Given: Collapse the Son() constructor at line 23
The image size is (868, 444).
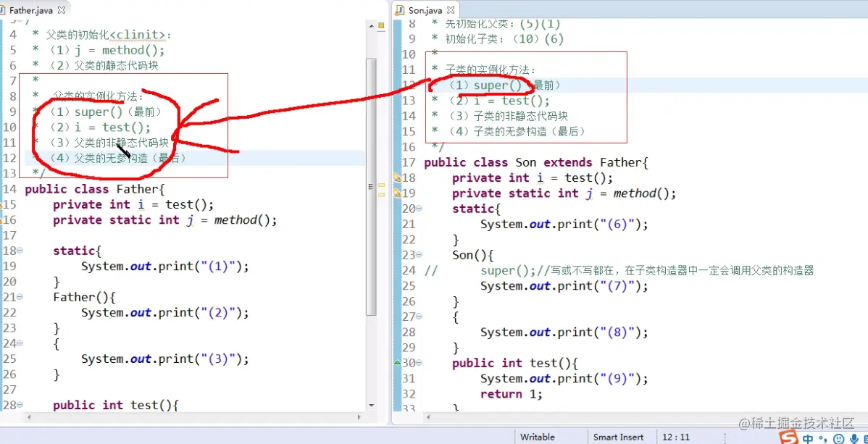Looking at the screenshot, I should [x=419, y=255].
